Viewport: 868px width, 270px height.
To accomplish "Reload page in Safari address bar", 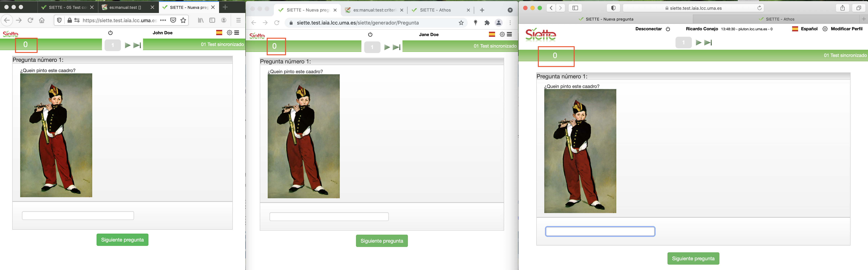I will coord(759,8).
